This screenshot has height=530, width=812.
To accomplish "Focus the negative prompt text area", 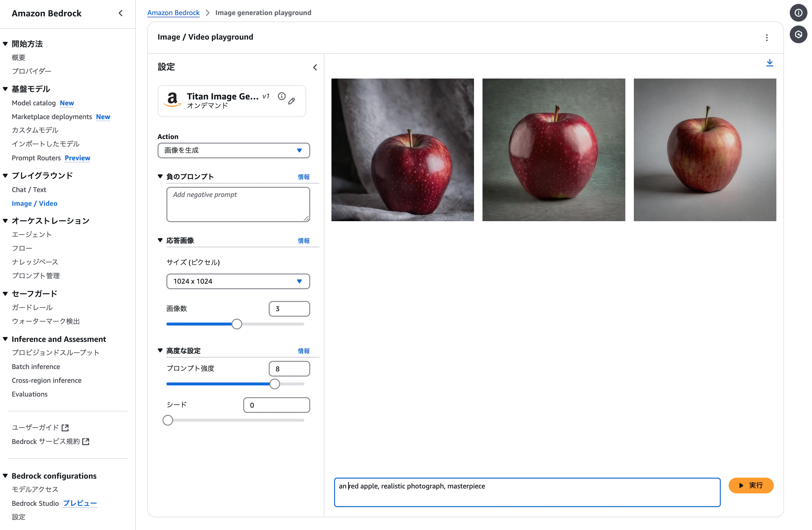I will (x=238, y=204).
